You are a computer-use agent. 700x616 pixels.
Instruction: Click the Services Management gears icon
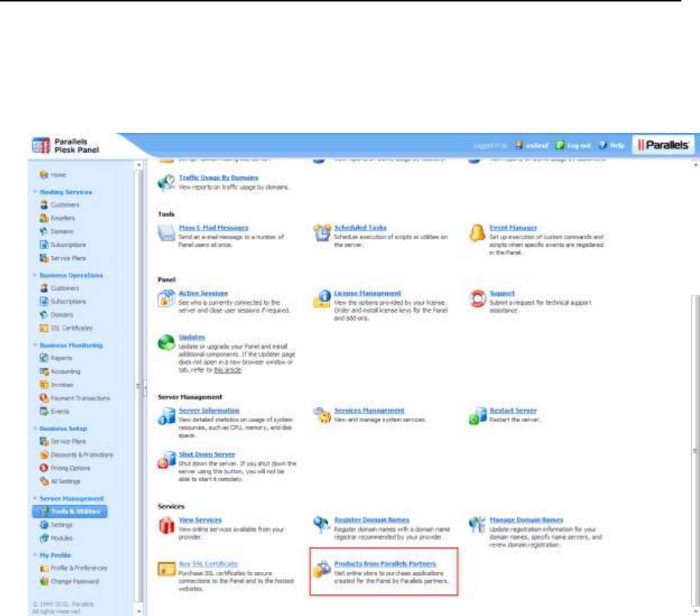click(322, 415)
